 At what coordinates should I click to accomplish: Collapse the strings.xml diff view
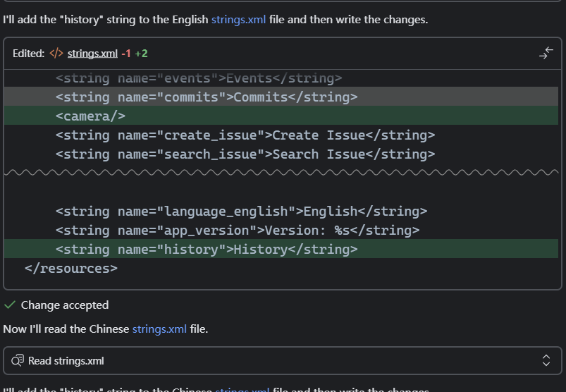546,53
